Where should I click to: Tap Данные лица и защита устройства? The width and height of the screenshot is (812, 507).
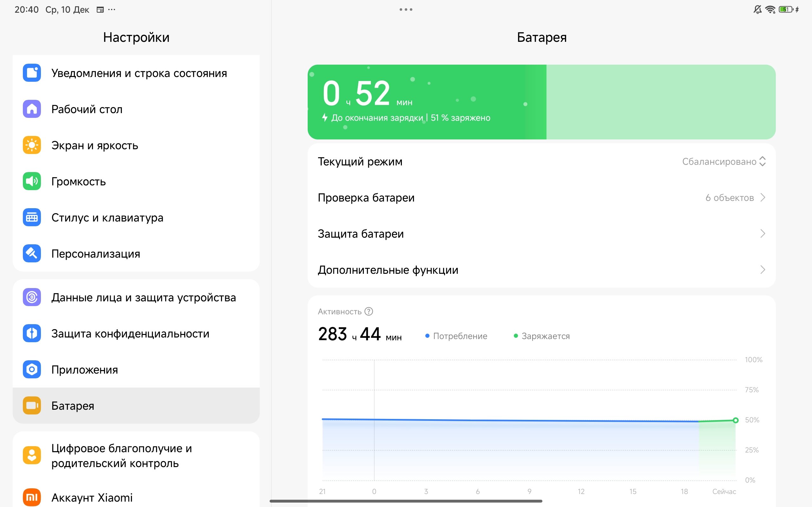click(144, 298)
